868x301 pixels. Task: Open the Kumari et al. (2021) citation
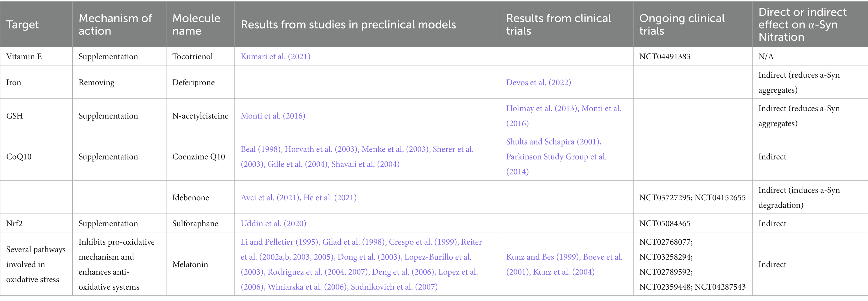coord(275,57)
